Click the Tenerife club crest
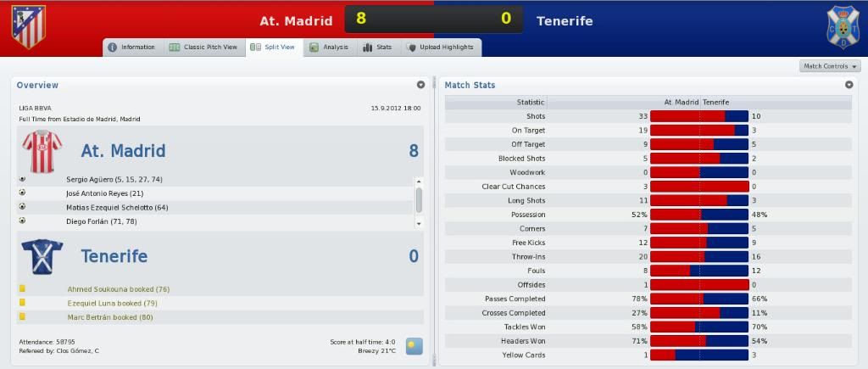Viewport: 868px width, 369px height. click(843, 27)
